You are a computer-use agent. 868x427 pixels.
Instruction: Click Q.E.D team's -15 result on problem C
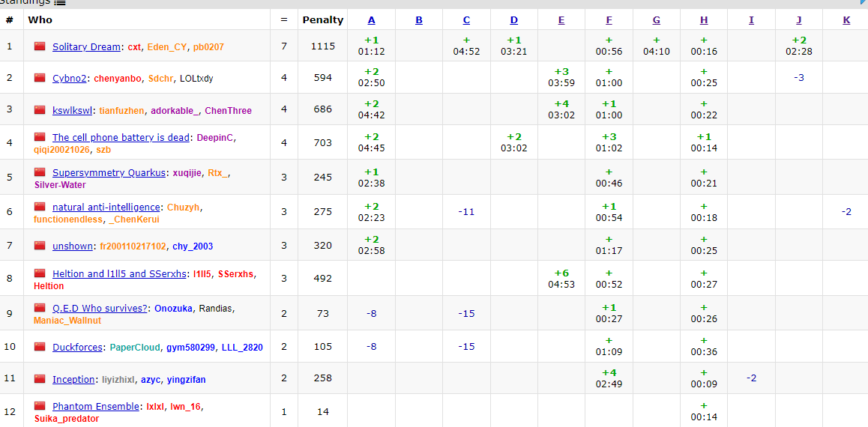[466, 314]
